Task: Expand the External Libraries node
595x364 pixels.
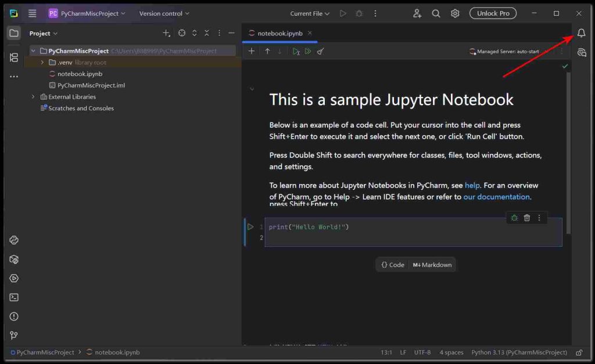Action: [33, 97]
